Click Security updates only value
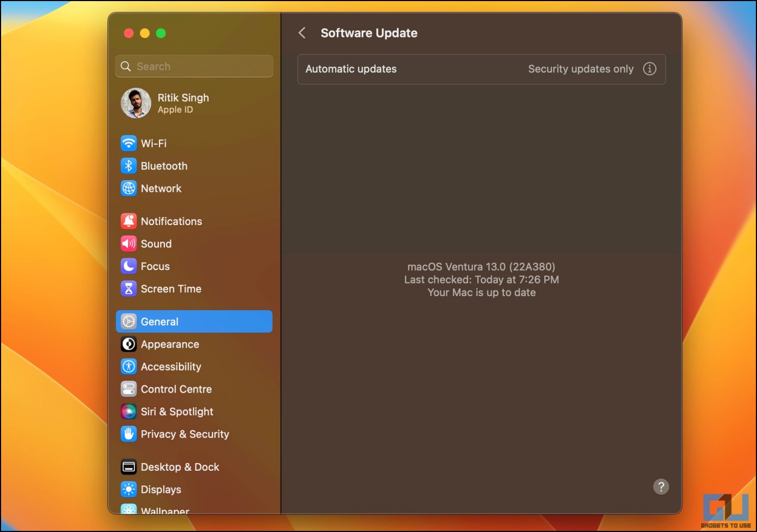 point(581,69)
